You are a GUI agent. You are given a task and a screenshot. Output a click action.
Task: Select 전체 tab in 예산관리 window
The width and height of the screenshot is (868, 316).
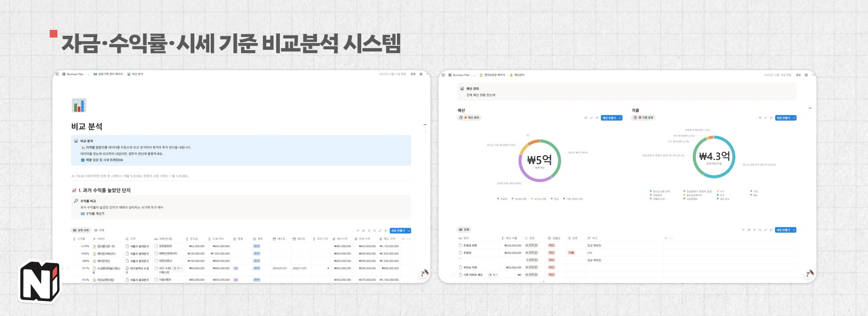tap(464, 230)
